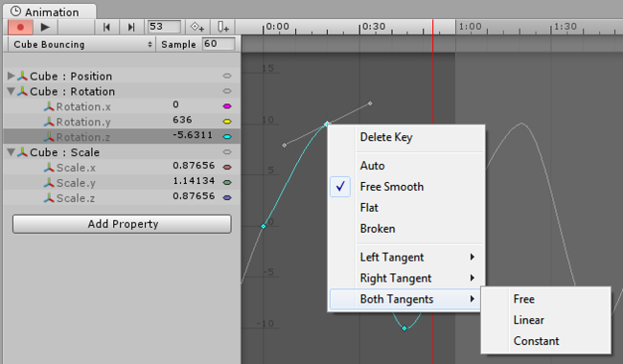Select the Rotation.x row
The image size is (623, 364).
point(122,106)
